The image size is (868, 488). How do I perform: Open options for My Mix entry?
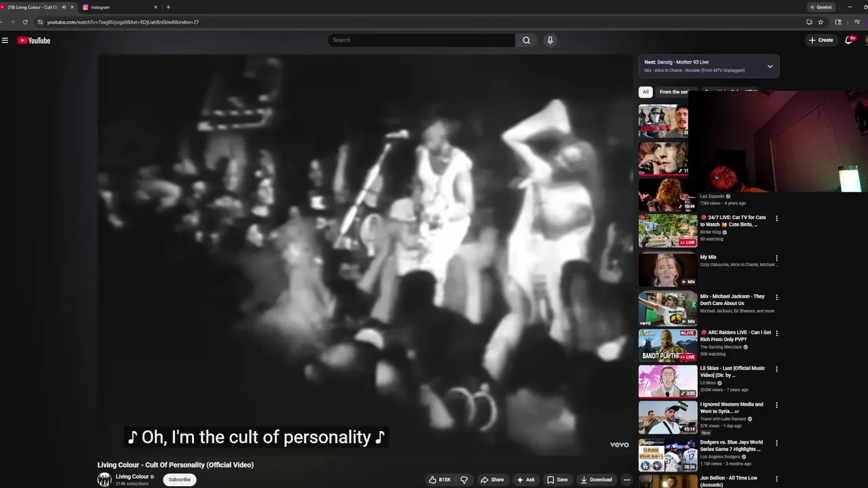coord(776,258)
